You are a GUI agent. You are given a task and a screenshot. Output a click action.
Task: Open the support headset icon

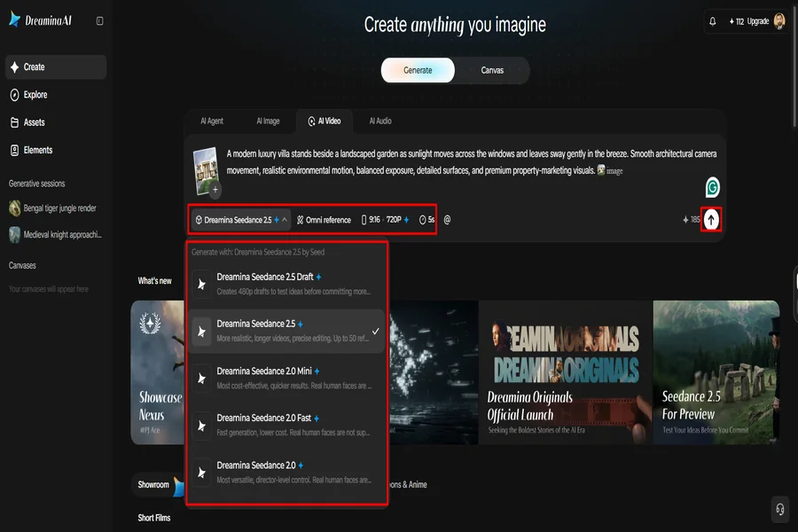point(780,510)
